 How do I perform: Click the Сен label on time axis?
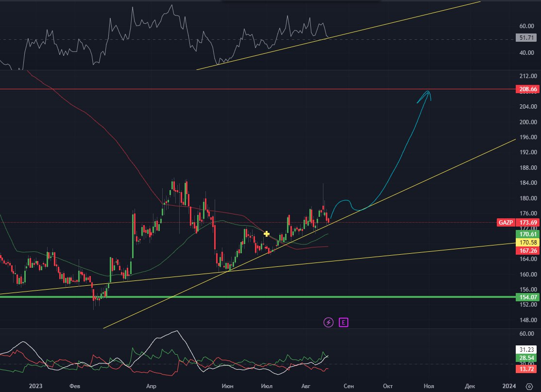[x=348, y=386]
